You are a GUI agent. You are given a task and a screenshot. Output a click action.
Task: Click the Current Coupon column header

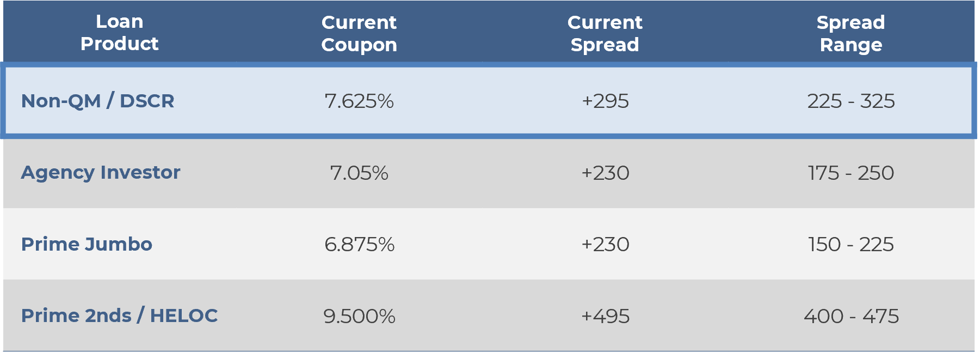(359, 33)
